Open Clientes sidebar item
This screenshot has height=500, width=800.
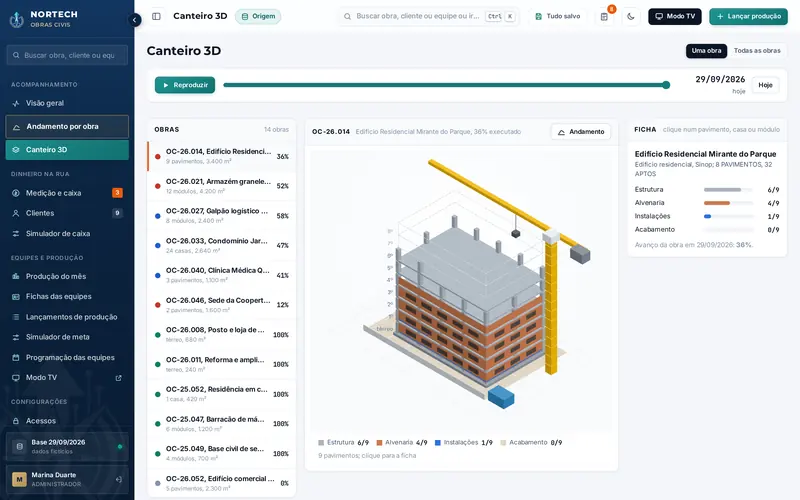click(67, 213)
